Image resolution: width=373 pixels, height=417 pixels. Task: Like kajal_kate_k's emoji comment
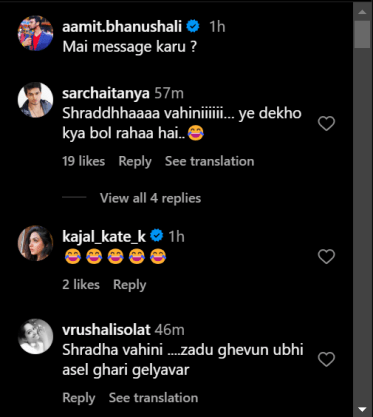(326, 257)
